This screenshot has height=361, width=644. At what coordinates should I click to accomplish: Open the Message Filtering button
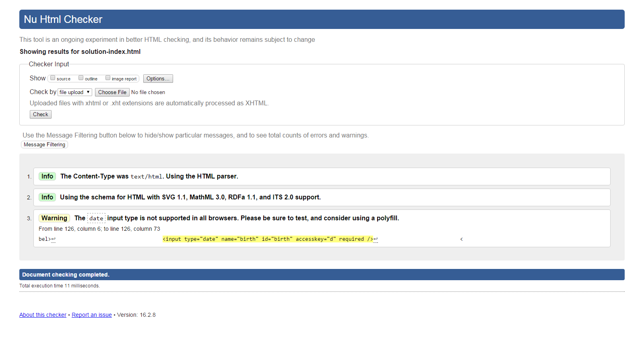point(44,145)
